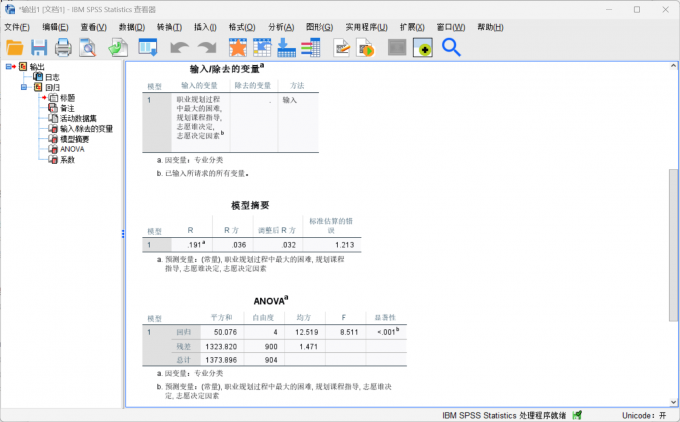Select ANOVA item in outline tree

(x=72, y=149)
